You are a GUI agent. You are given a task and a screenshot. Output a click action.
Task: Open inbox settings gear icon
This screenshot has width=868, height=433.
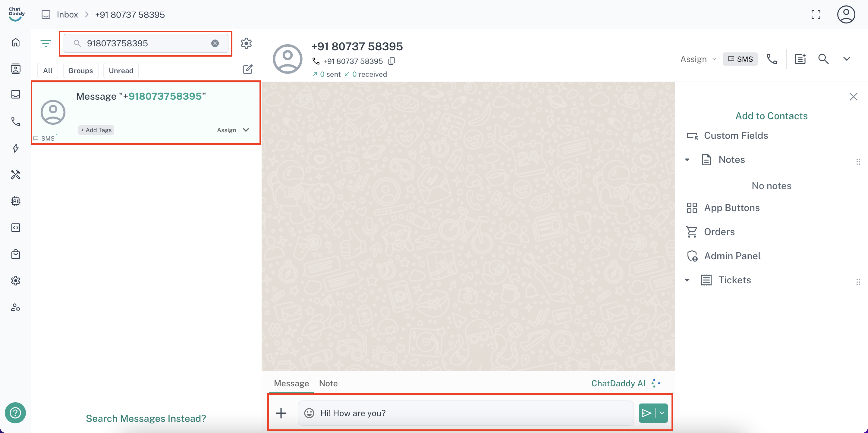[x=246, y=43]
